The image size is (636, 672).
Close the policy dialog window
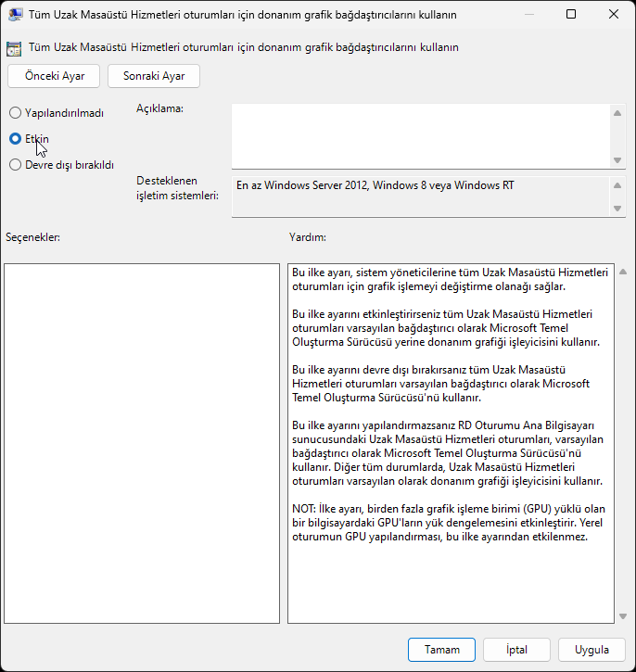pos(614,14)
